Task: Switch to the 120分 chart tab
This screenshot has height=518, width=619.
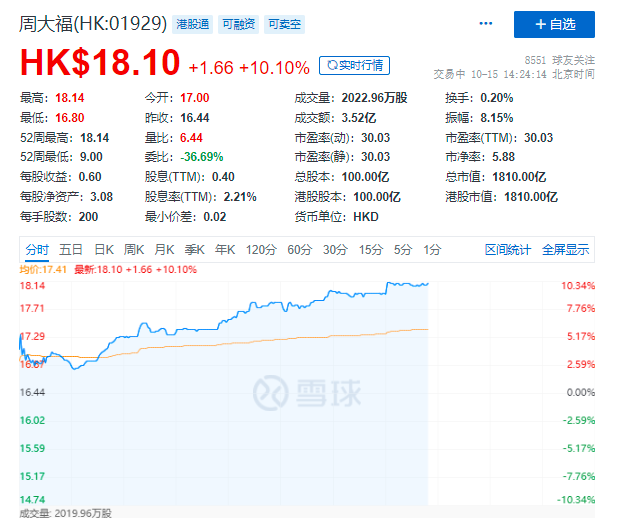Action: 261,250
